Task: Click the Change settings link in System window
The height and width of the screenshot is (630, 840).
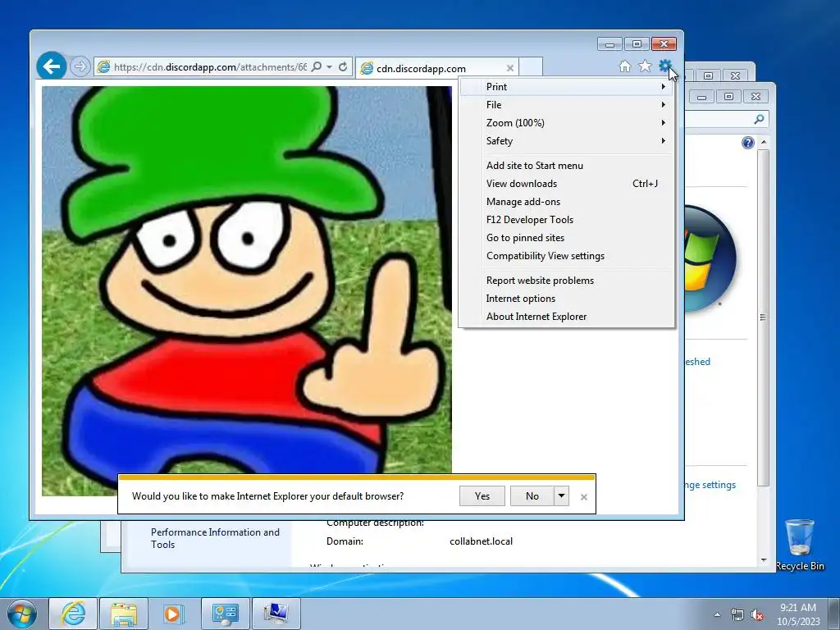Action: [x=710, y=485]
